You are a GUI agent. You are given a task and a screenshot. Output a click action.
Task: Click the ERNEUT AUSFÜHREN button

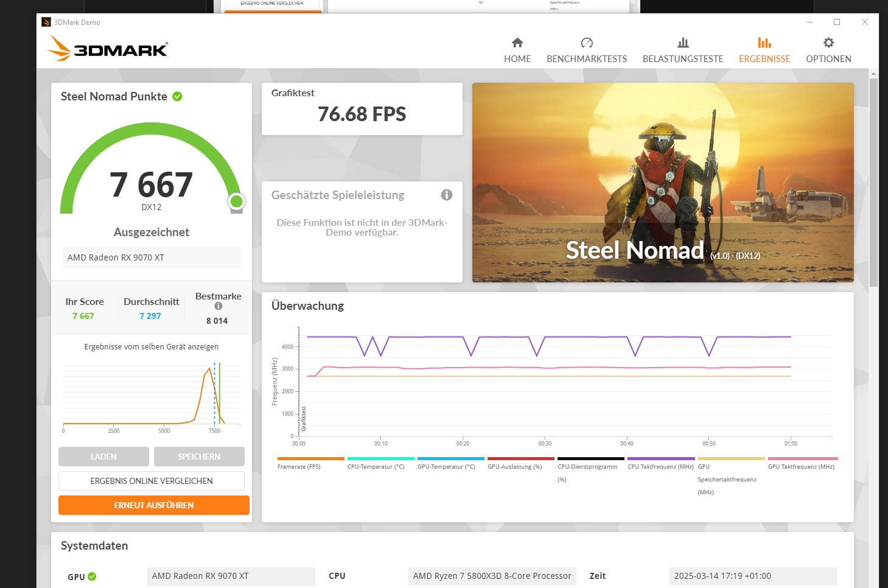click(153, 505)
